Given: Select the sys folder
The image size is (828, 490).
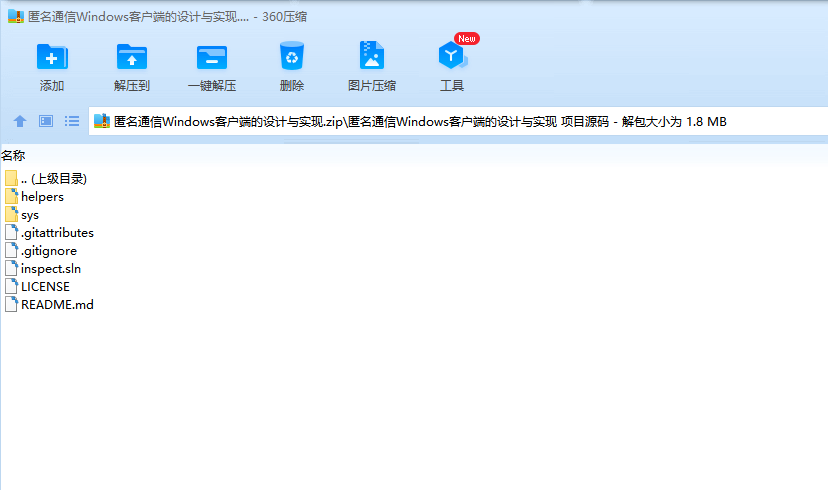Looking at the screenshot, I should coord(22,214).
